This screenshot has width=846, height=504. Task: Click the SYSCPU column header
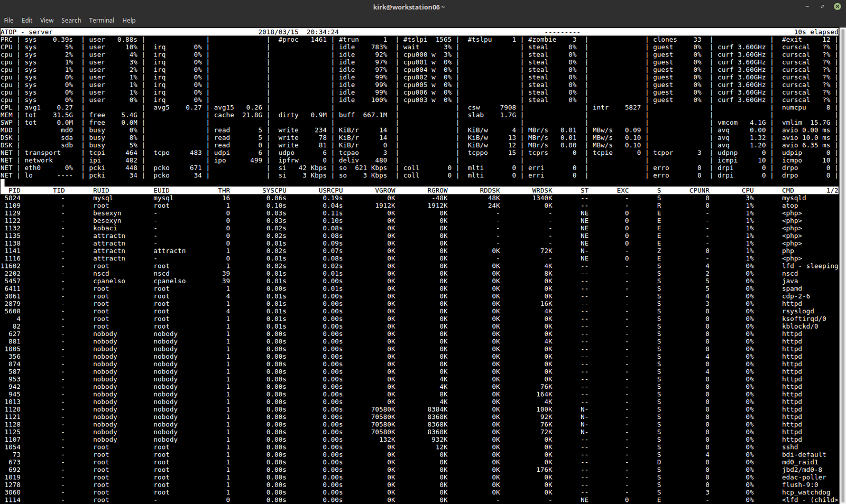point(274,190)
